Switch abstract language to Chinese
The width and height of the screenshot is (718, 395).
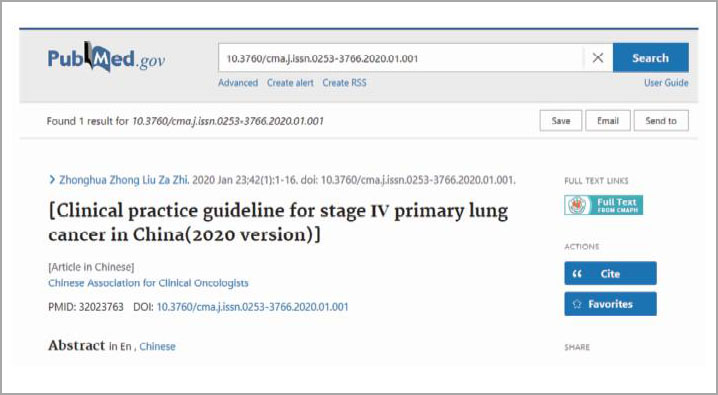tap(157, 346)
